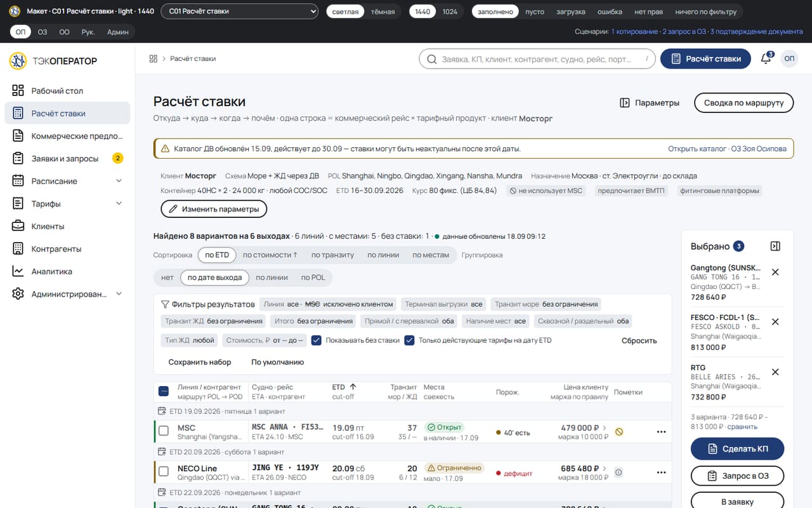Screen dimensions: 812x508
Task: Expand the Администрирование sidebar submenu
Action: [119, 294]
